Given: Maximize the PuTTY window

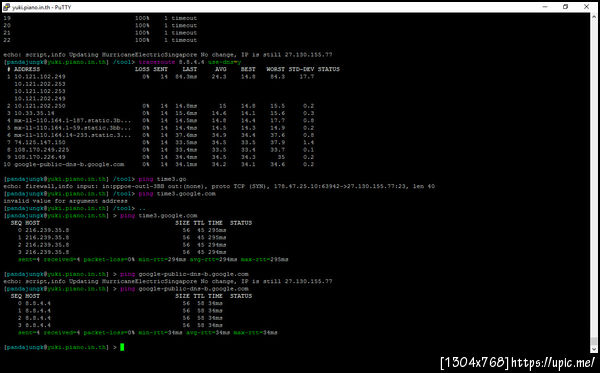Looking at the screenshot, I should [566, 7].
